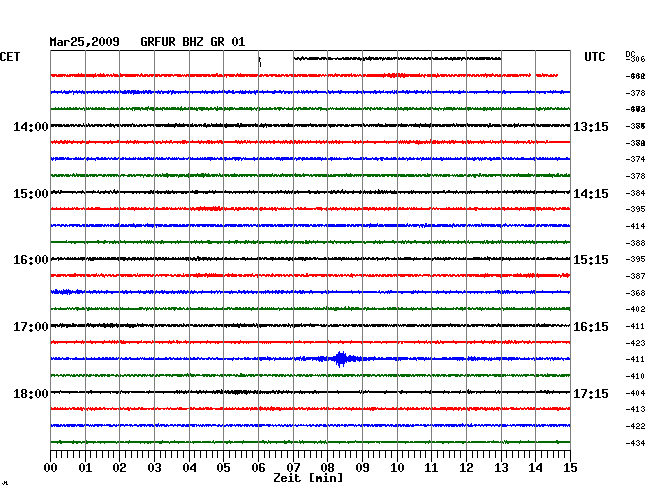Click the CET timezone label
The width and height of the screenshot is (650, 494).
coord(10,57)
